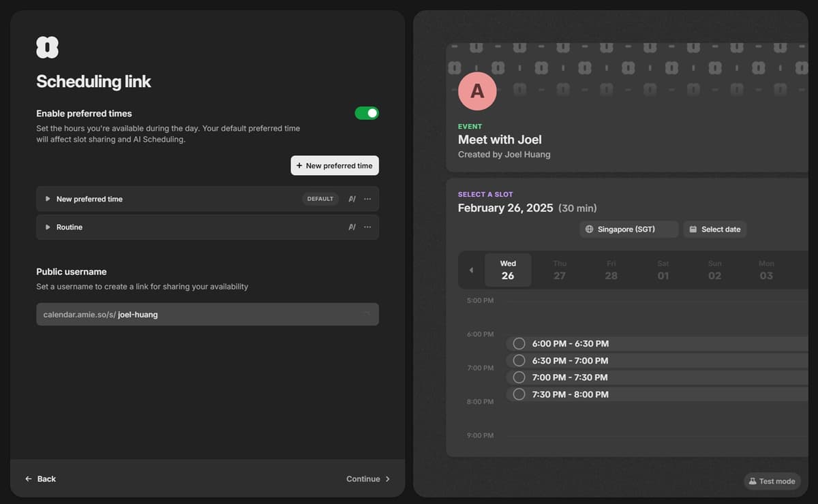Rename the 'New preferred time' entry icon
The image size is (818, 504).
click(x=352, y=199)
